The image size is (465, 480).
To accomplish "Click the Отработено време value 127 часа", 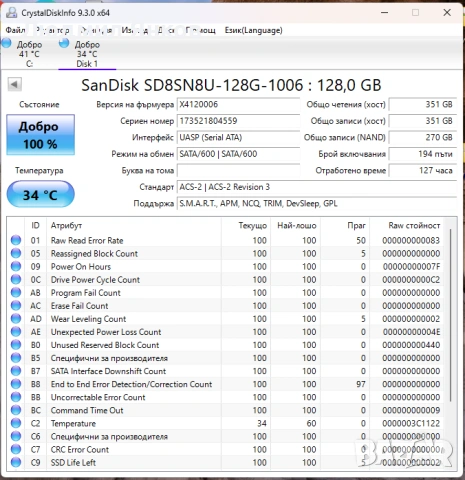I will (x=422, y=171).
